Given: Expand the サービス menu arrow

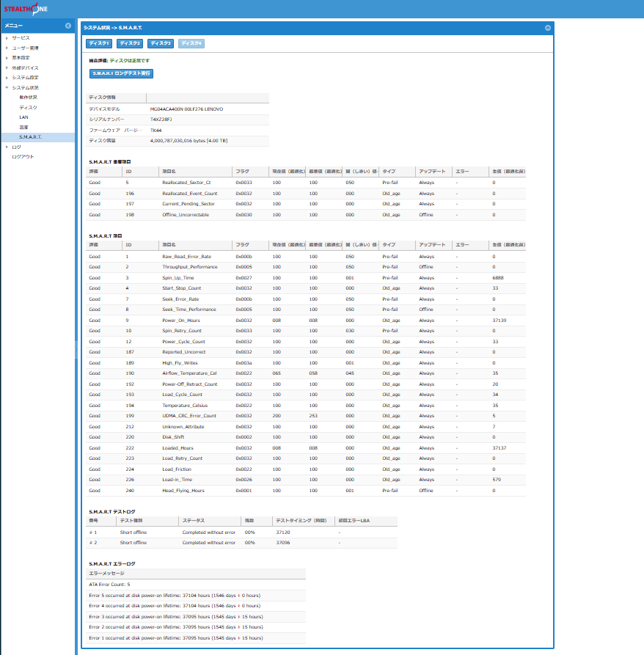Looking at the screenshot, I should click(x=7, y=38).
